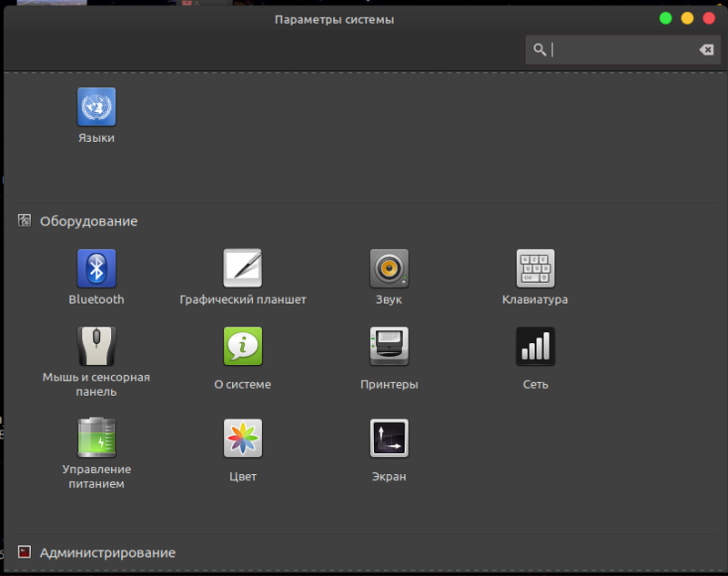Open Управление питанием power management
Screen dimensions: 728x576
(x=96, y=436)
